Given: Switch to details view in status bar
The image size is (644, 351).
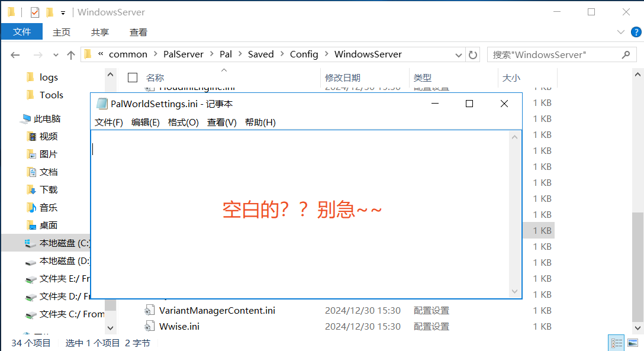Looking at the screenshot, I should click(x=617, y=343).
